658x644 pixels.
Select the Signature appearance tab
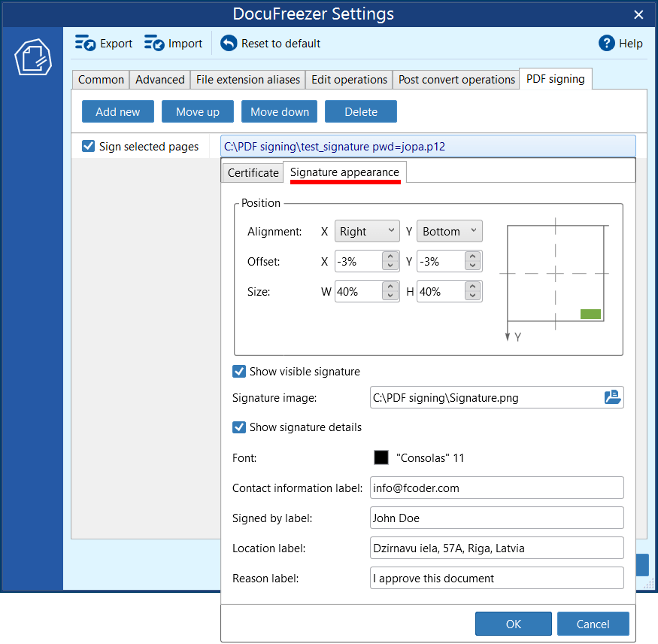(344, 172)
